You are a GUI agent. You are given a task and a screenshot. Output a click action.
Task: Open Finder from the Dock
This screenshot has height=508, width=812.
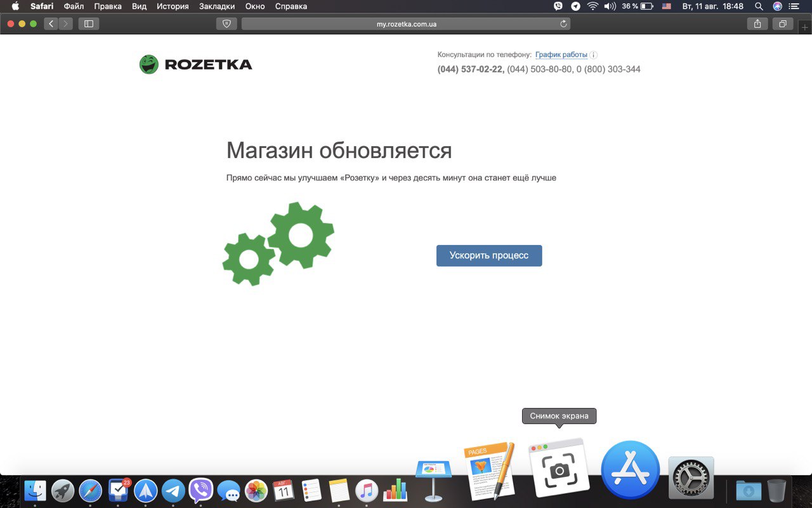[35, 490]
